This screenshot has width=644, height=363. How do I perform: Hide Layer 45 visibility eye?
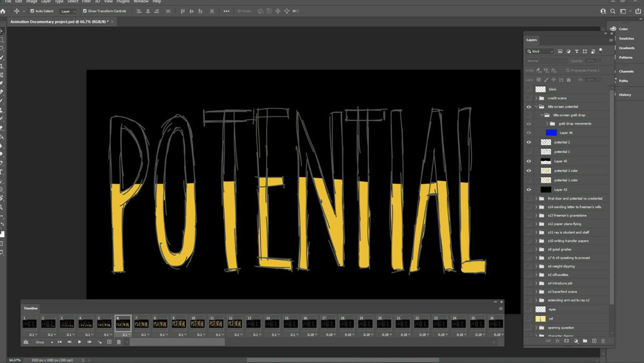pos(529,161)
